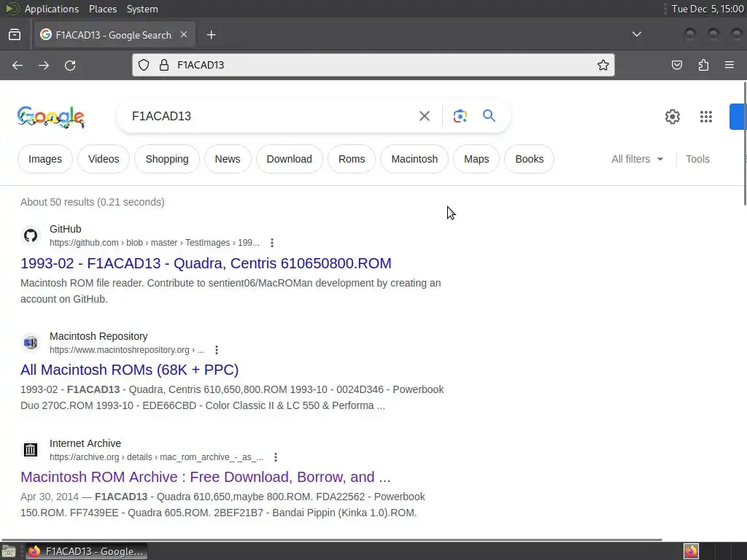This screenshot has height=560, width=747.
Task: Search by image with Google Lens
Action: 460,116
